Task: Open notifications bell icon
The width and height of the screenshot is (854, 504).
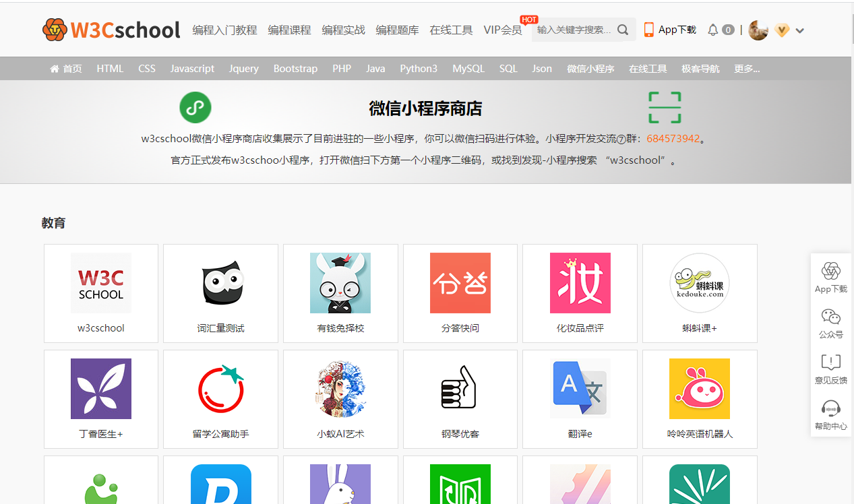Action: (x=712, y=30)
